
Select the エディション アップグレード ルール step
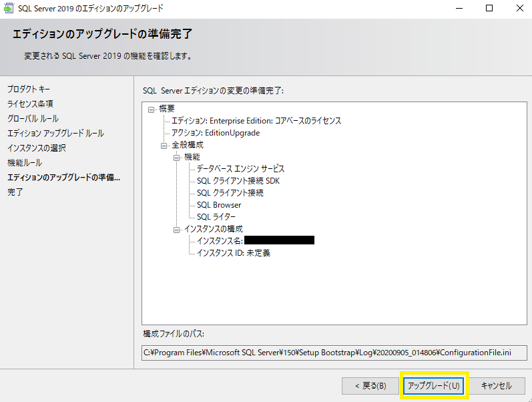point(55,133)
